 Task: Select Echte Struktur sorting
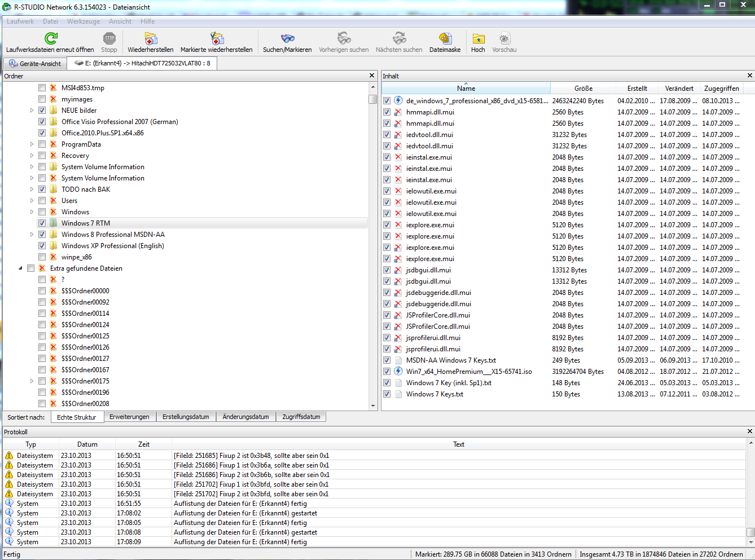coord(77,417)
